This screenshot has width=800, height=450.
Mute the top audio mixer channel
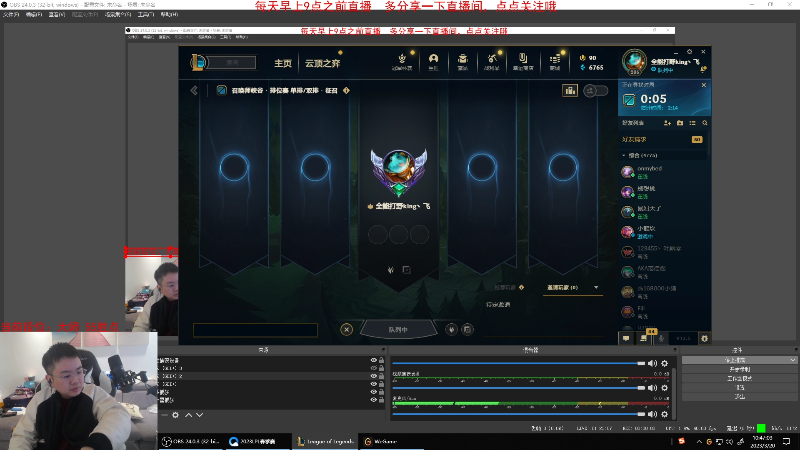point(653,363)
